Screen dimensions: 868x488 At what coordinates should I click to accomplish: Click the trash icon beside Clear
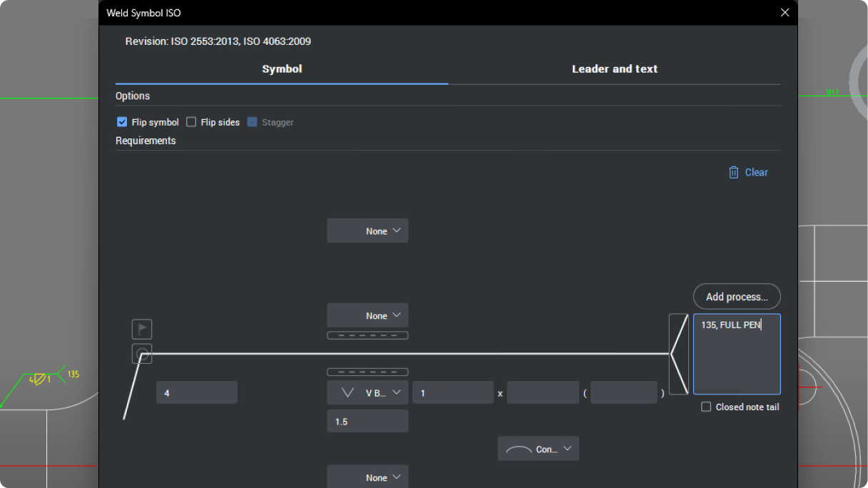click(733, 172)
